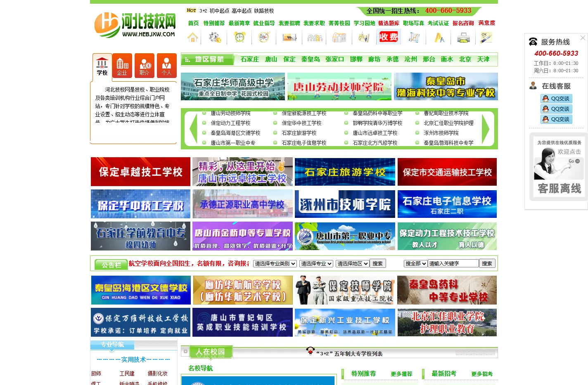This screenshot has height=385, width=588.
Task: Click the alarm clock icon under 最新简章
Action: coord(239,38)
